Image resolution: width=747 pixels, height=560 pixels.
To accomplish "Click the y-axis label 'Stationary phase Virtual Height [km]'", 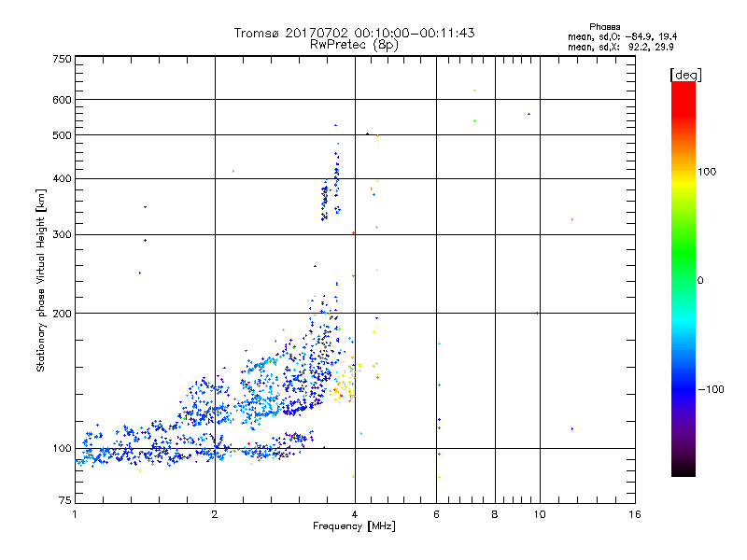I will [40, 280].
